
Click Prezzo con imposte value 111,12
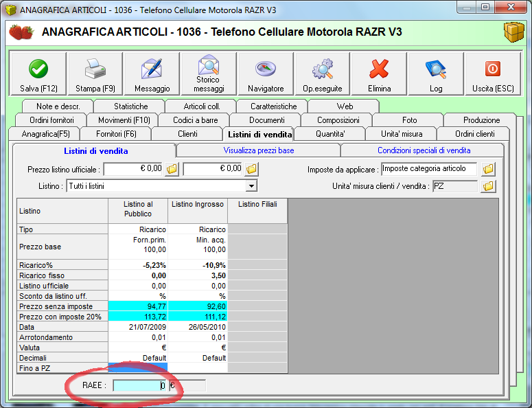[198, 317]
